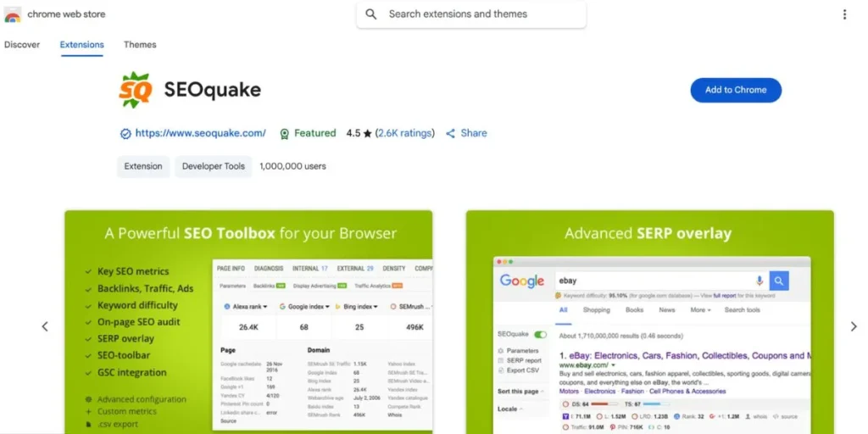The width and height of the screenshot is (868, 434).
Task: Click the blue Google search button in screenshot
Action: 779,281
